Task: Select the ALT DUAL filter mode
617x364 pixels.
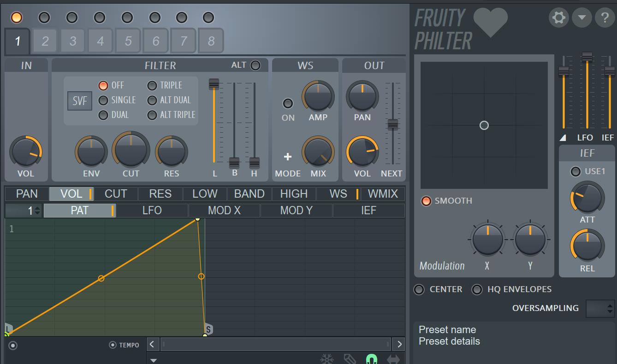Action: pyautogui.click(x=152, y=100)
